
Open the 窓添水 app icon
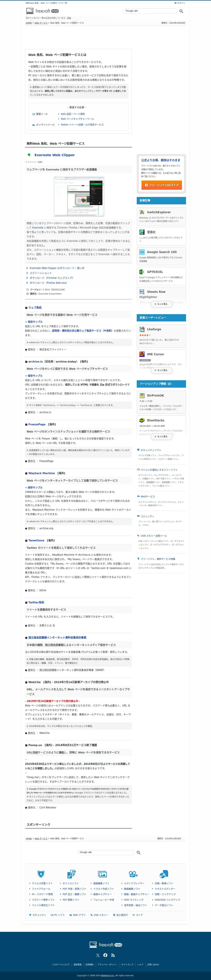(142, 232)
